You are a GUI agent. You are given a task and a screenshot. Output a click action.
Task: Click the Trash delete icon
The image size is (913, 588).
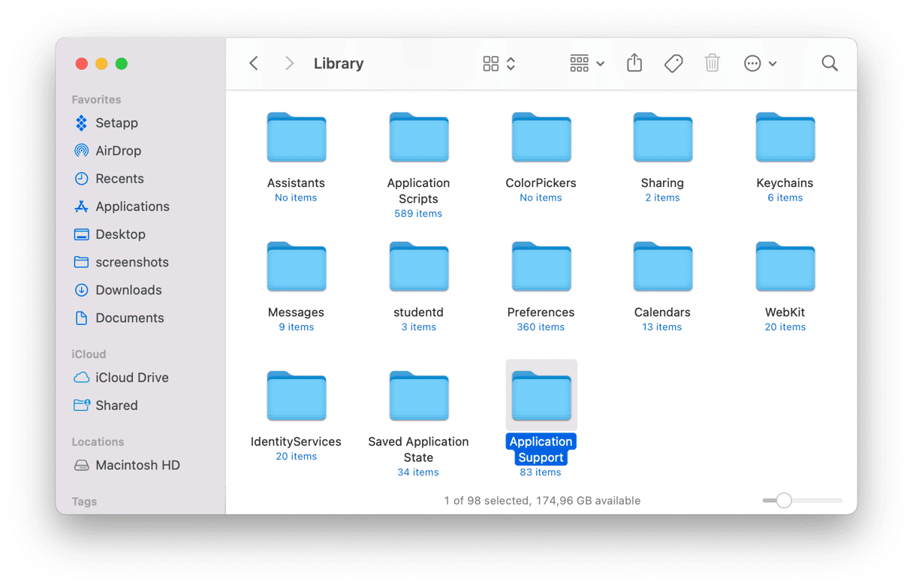[x=713, y=63]
